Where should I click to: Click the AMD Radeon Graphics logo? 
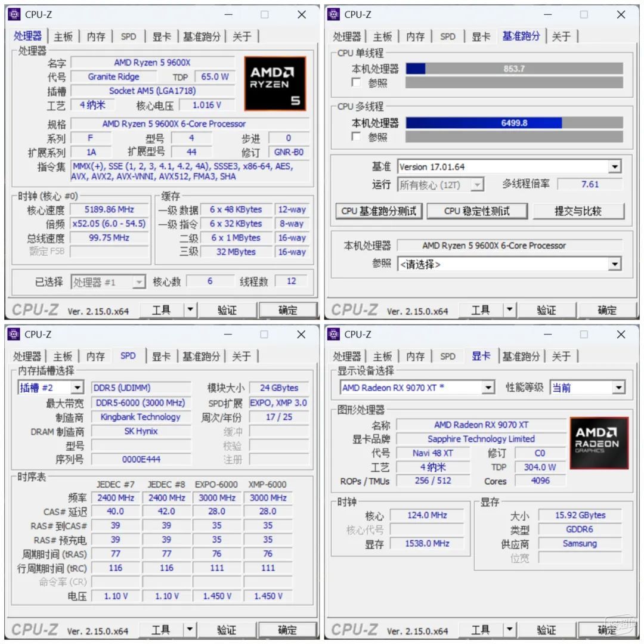[x=599, y=442]
